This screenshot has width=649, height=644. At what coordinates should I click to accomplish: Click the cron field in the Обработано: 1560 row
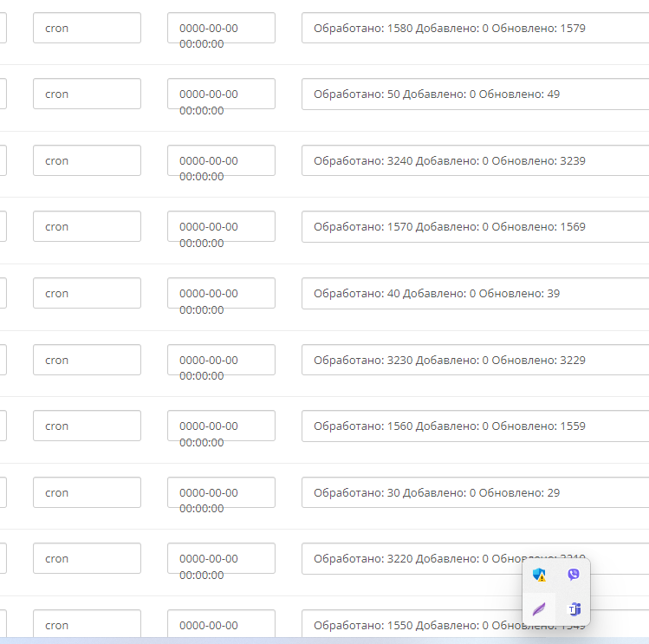[x=87, y=426]
